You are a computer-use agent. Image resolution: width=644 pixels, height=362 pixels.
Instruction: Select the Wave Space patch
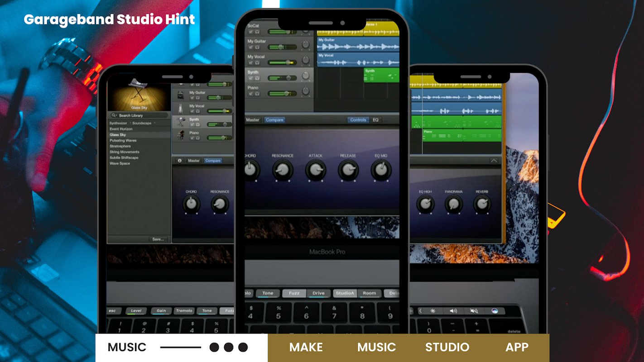[120, 163]
